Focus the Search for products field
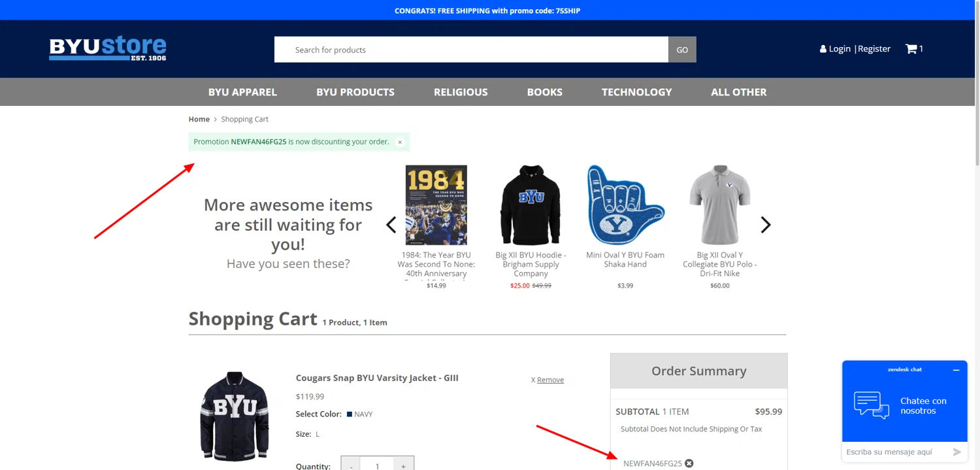Image resolution: width=980 pixels, height=470 pixels. 471,50
